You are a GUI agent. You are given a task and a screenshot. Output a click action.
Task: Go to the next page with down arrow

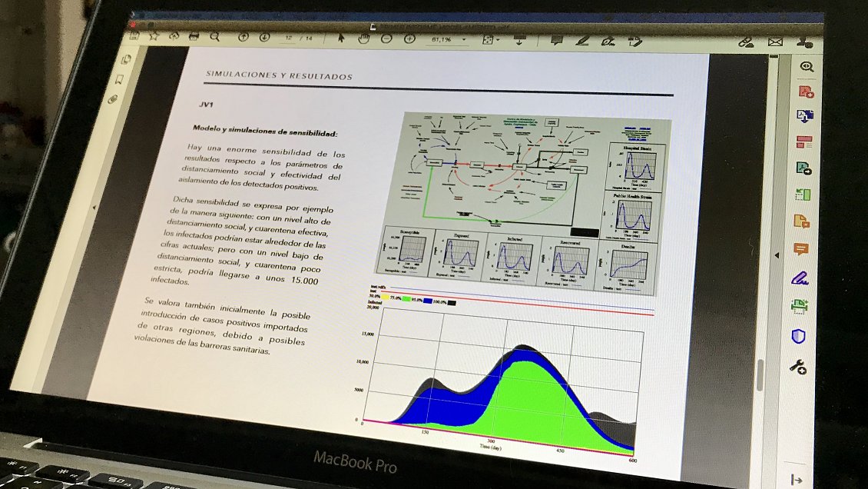(x=264, y=37)
